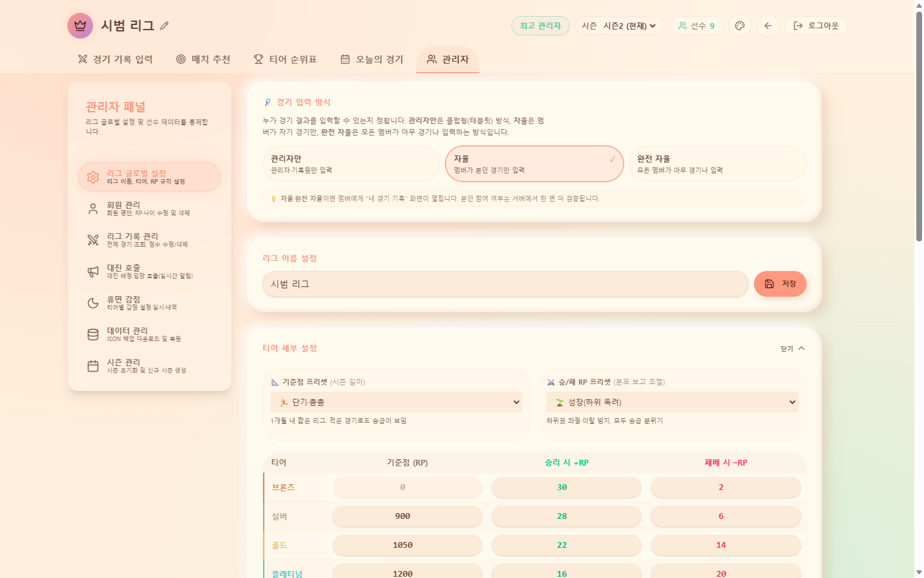Click the crossed swords icon of 리그 기록 관리
Screen dimensions: 924x578
tap(93, 240)
